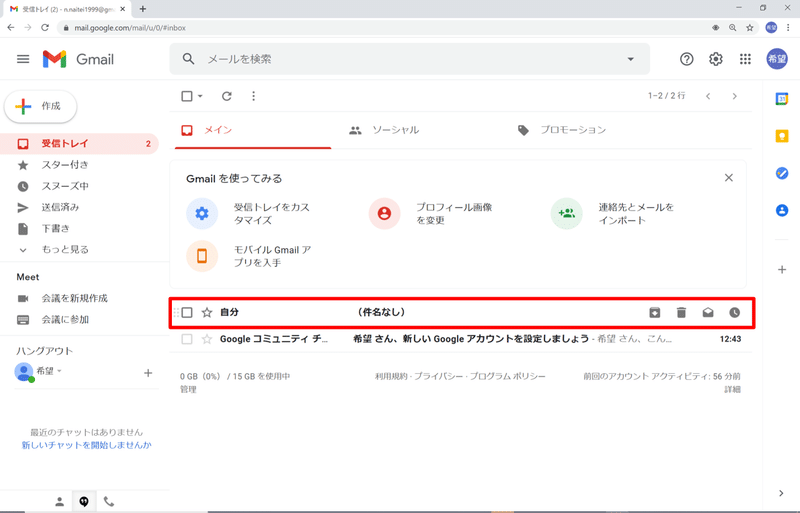Click the 連絡先とメールをインポート icon
This screenshot has height=513, width=800.
[x=566, y=213]
